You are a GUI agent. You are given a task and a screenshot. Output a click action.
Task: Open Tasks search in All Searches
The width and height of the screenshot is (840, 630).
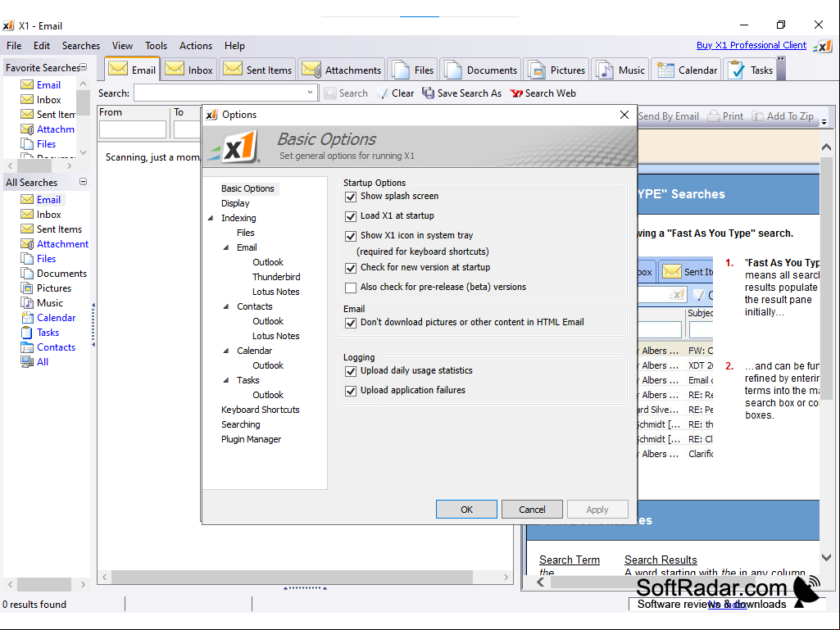(x=39, y=332)
